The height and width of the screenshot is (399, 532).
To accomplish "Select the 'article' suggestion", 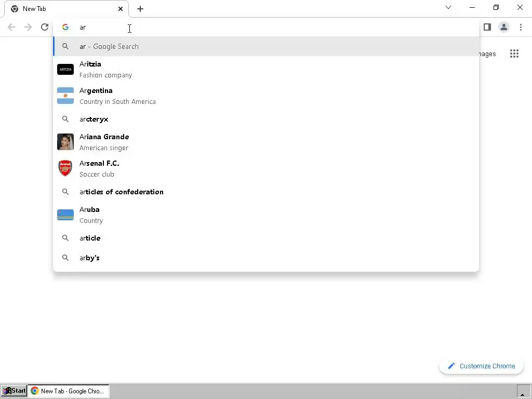I will point(266,238).
